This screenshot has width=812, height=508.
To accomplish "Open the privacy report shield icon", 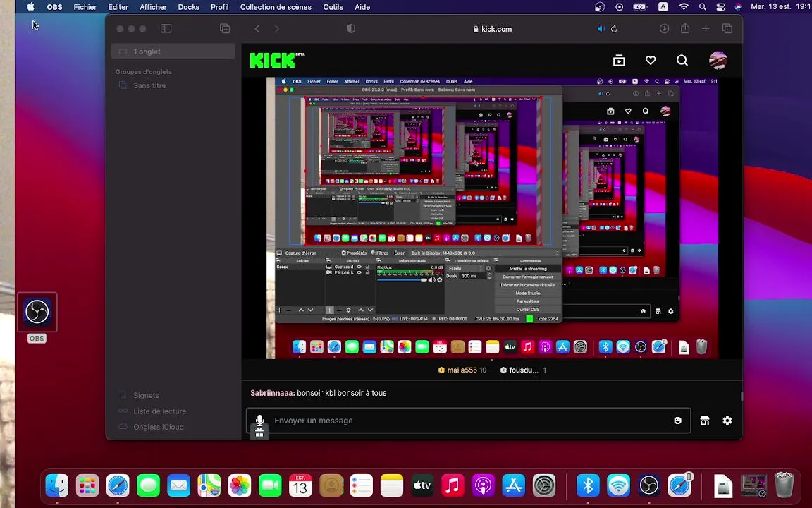I will coord(350,28).
